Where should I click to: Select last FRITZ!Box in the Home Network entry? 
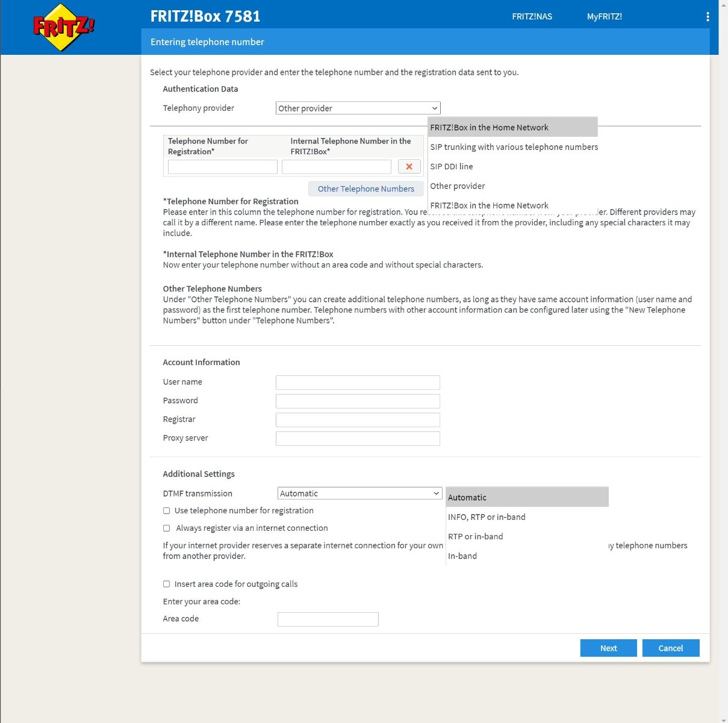(512, 205)
